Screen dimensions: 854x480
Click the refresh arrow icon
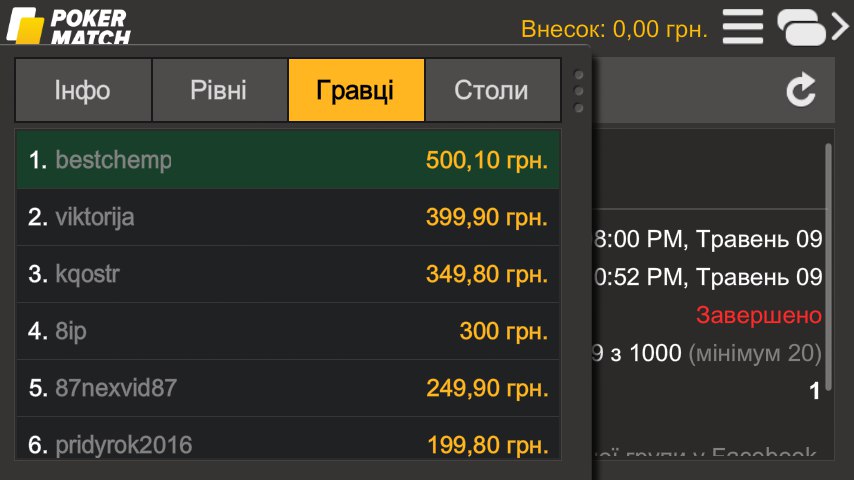pos(801,91)
